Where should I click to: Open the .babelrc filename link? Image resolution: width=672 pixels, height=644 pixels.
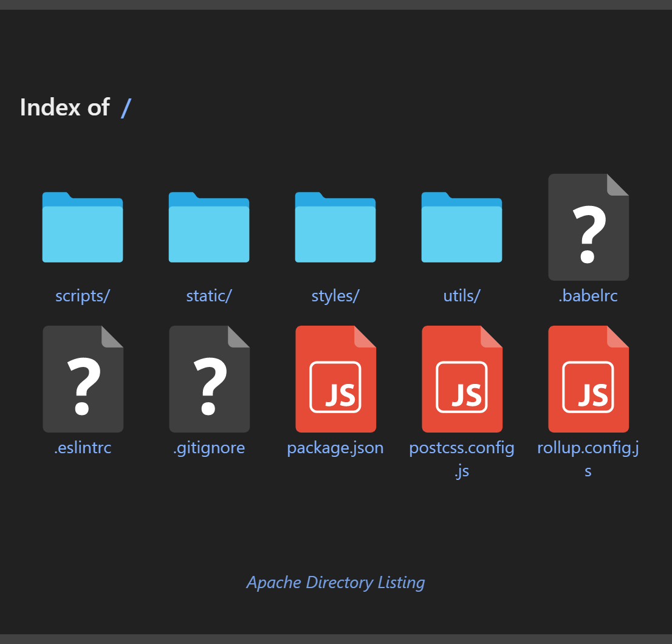(588, 296)
